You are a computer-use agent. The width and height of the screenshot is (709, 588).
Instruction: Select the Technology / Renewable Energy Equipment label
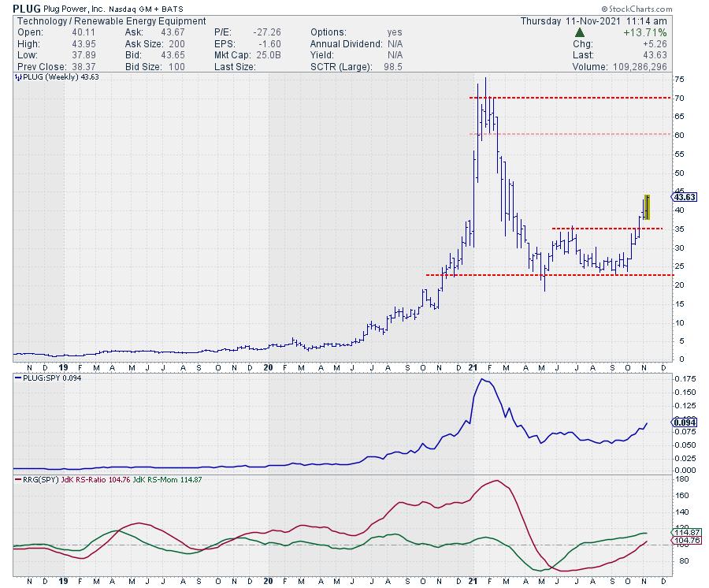[x=110, y=21]
